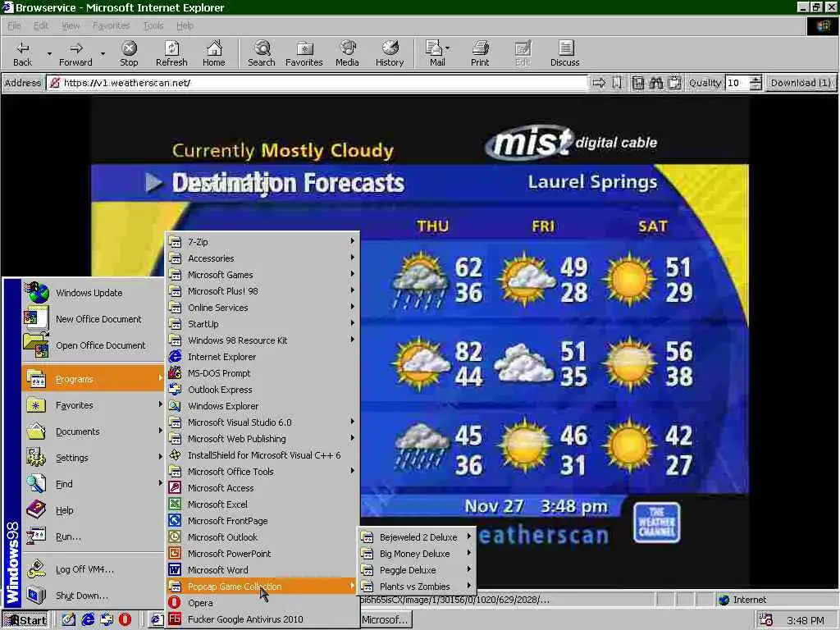
Task: Expand the Bejeweled 2 Deluxe submenu
Action: coord(418,537)
